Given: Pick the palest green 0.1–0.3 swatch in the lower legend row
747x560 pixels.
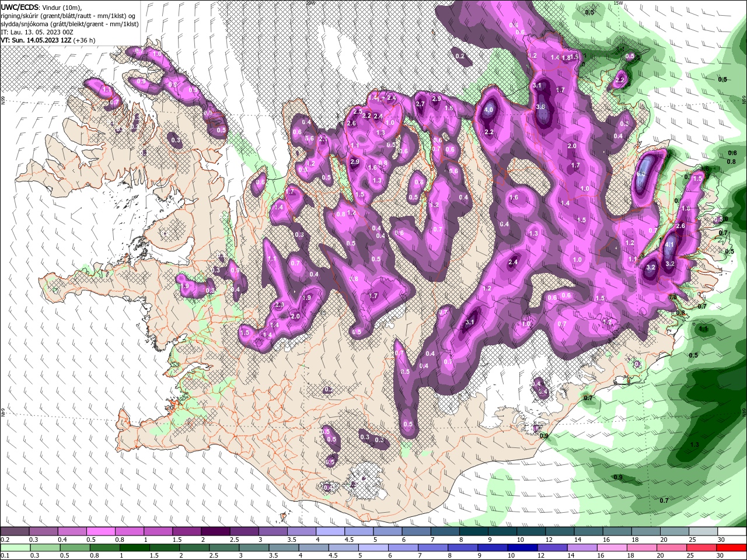Looking at the screenshot, I should coord(15,548).
